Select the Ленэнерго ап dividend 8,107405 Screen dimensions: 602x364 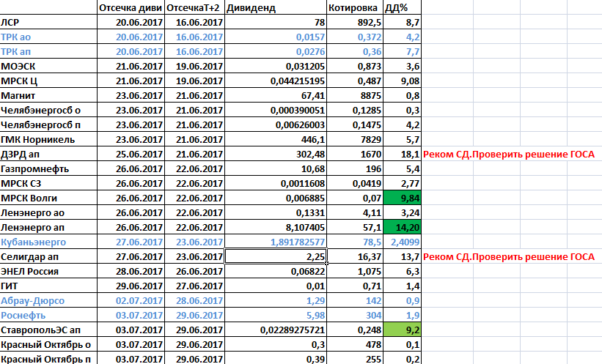coord(276,228)
